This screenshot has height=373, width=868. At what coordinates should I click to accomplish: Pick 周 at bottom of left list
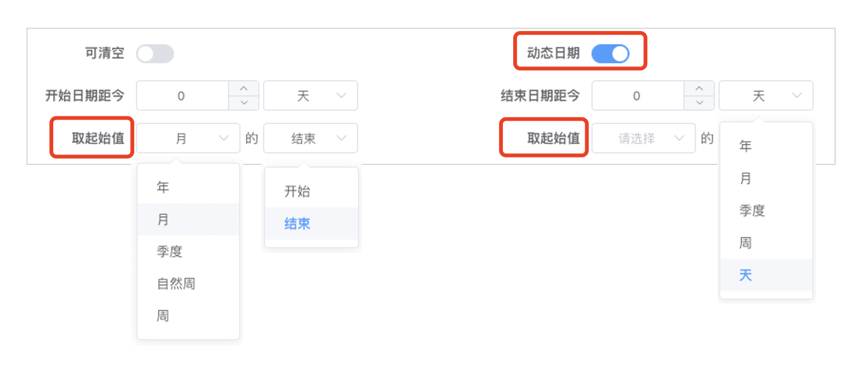[189, 316]
